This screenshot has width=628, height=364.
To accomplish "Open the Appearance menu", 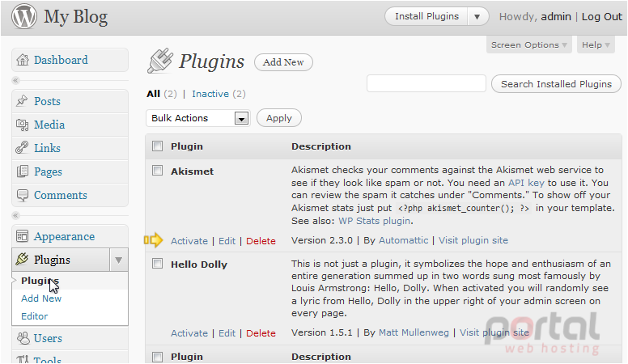I will point(65,237).
